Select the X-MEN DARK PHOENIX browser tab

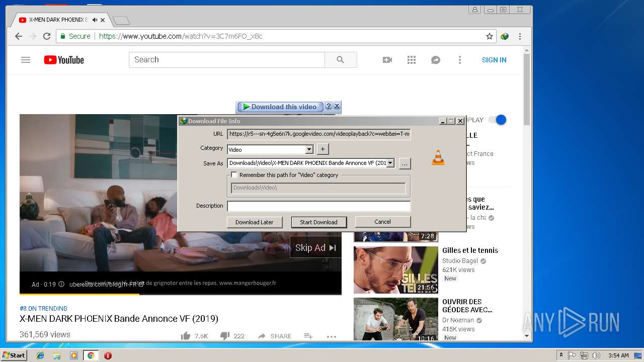(59, 20)
